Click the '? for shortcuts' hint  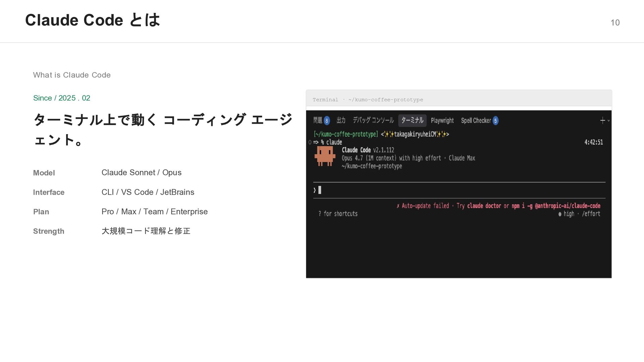click(338, 214)
